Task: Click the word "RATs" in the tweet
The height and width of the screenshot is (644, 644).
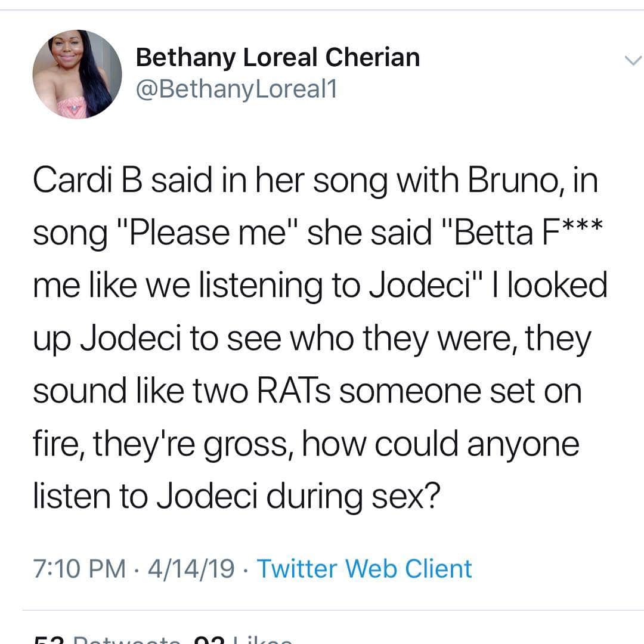Action: [x=293, y=391]
